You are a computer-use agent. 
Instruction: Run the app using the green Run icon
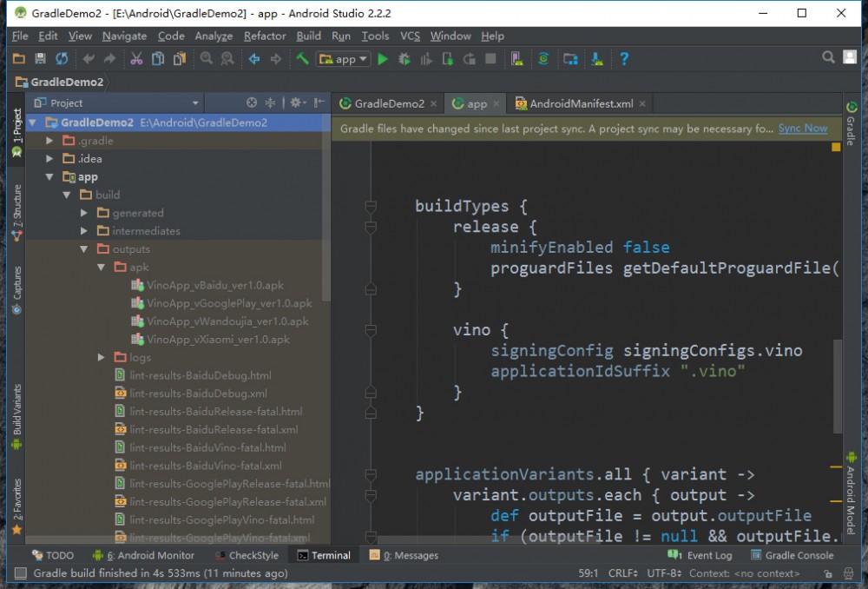pos(384,59)
